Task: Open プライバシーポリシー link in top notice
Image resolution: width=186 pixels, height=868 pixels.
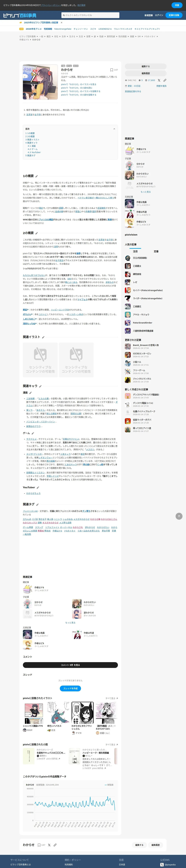Action: (x=51, y=5)
